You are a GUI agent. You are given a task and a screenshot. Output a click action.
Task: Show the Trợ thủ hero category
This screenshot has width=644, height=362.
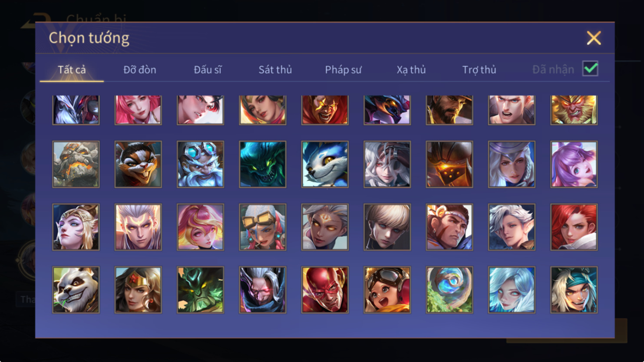tap(479, 69)
